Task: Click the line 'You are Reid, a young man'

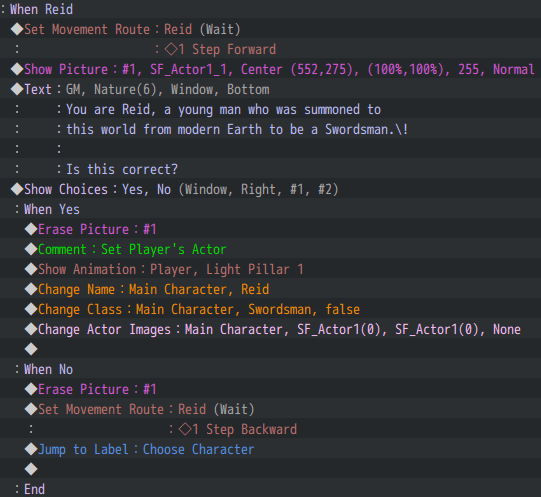Action: pyautogui.click(x=270, y=109)
